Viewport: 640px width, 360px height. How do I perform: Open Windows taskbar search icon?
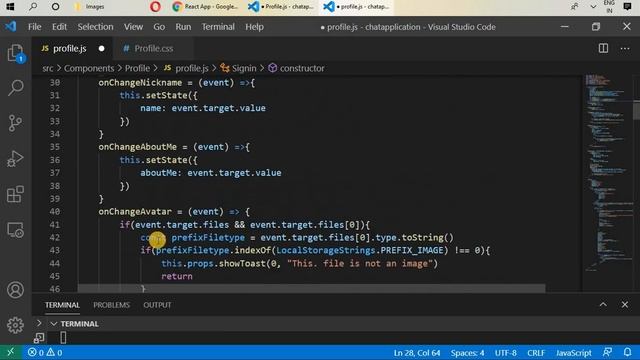(33, 7)
